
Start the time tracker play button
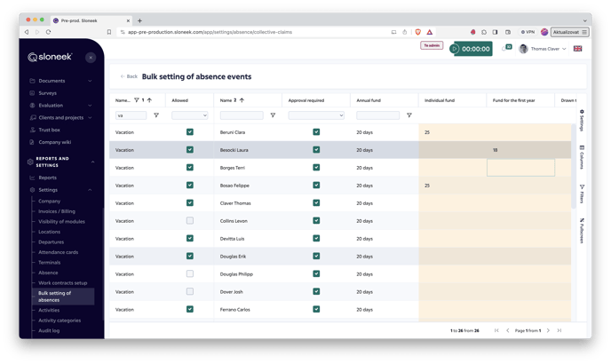pyautogui.click(x=454, y=49)
